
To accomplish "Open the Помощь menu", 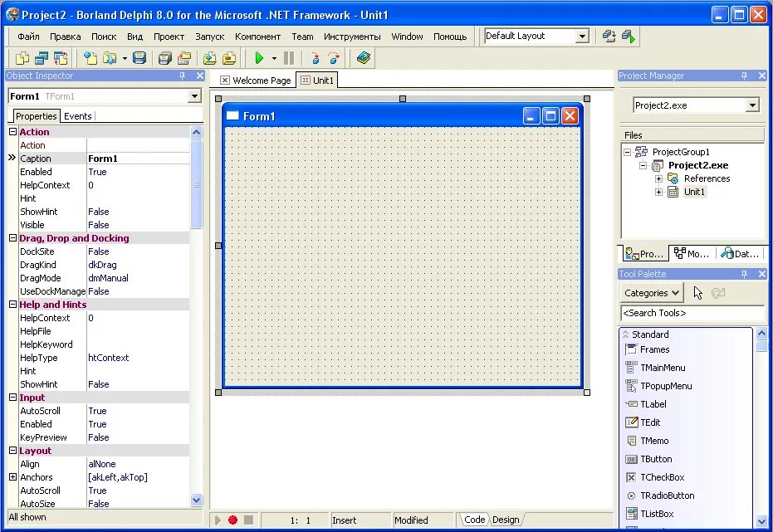I will (x=450, y=37).
